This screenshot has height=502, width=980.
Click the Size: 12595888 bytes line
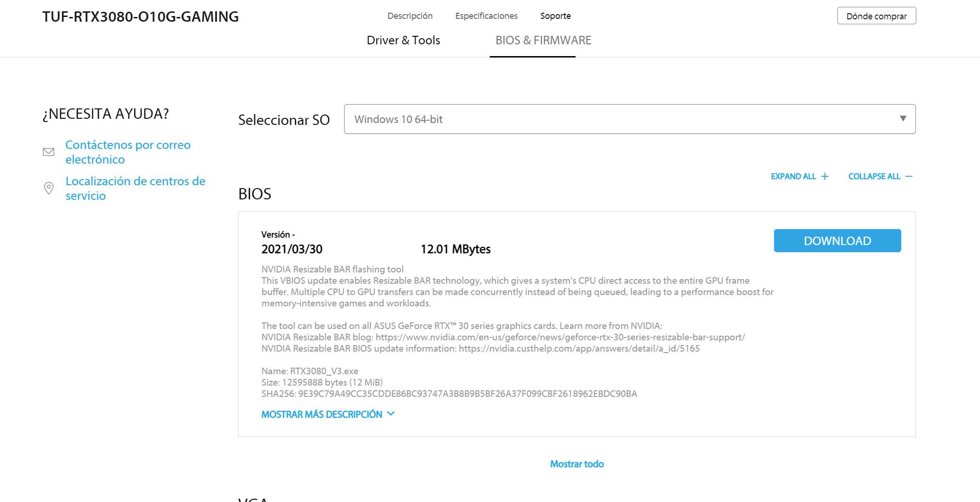pyautogui.click(x=322, y=382)
